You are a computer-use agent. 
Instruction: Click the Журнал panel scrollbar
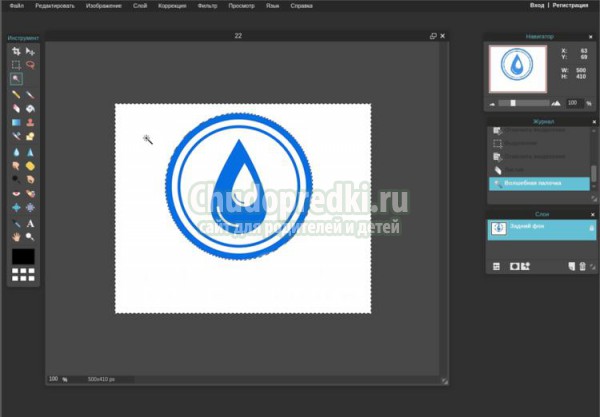pyautogui.click(x=593, y=174)
